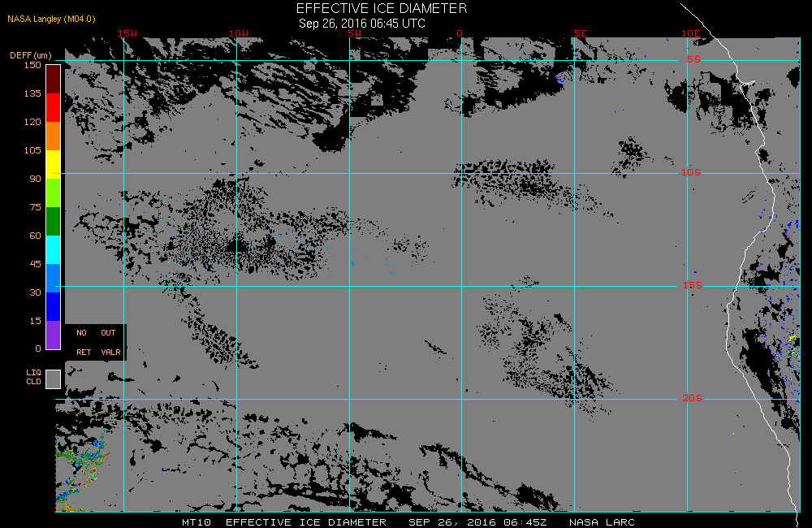
Task: Click the '75' colorbar scale value
Action: [x=35, y=207]
